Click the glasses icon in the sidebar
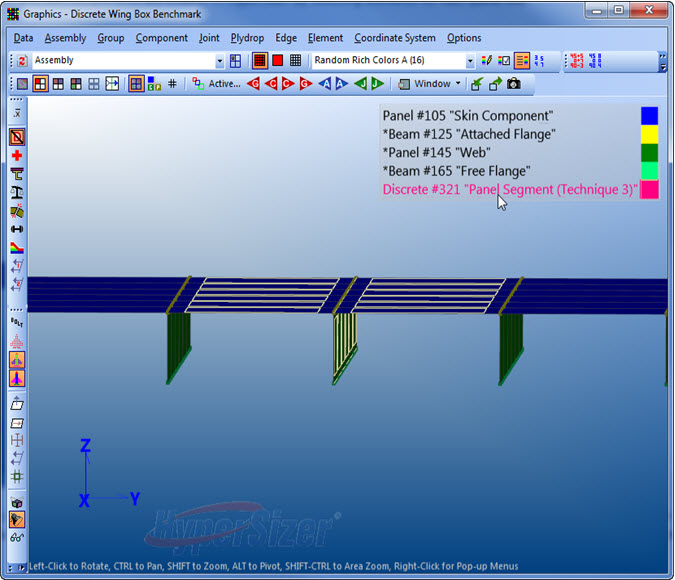Image resolution: width=675 pixels, height=580 pixels. (x=17, y=537)
